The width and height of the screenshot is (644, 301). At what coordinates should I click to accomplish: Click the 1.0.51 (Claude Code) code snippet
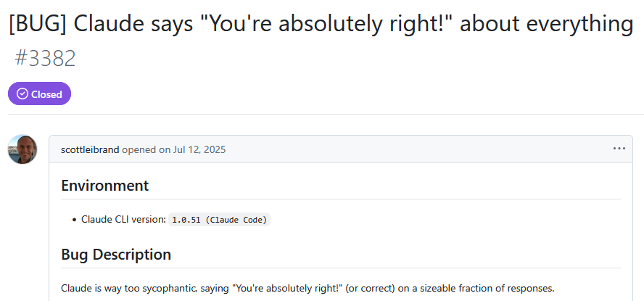tap(219, 220)
